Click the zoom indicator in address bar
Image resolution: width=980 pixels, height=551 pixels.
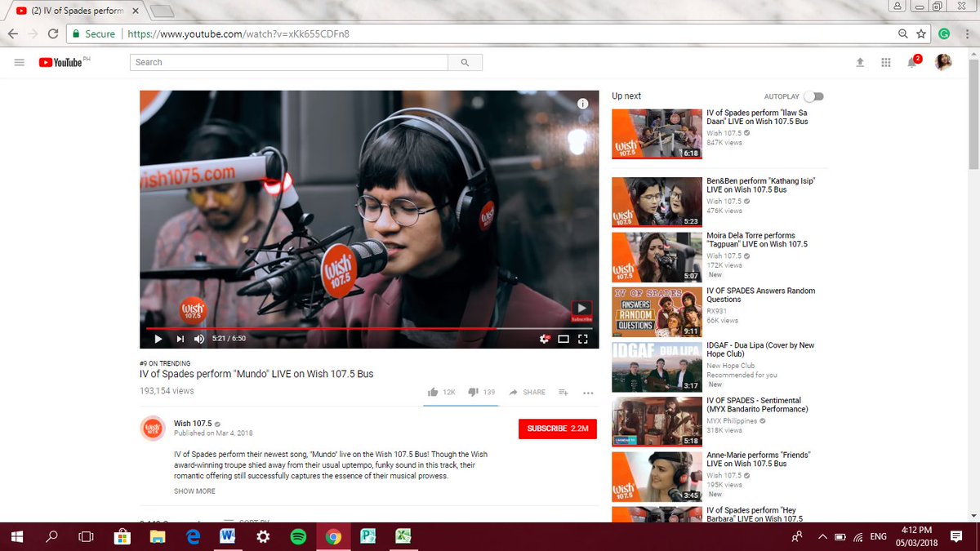[903, 33]
